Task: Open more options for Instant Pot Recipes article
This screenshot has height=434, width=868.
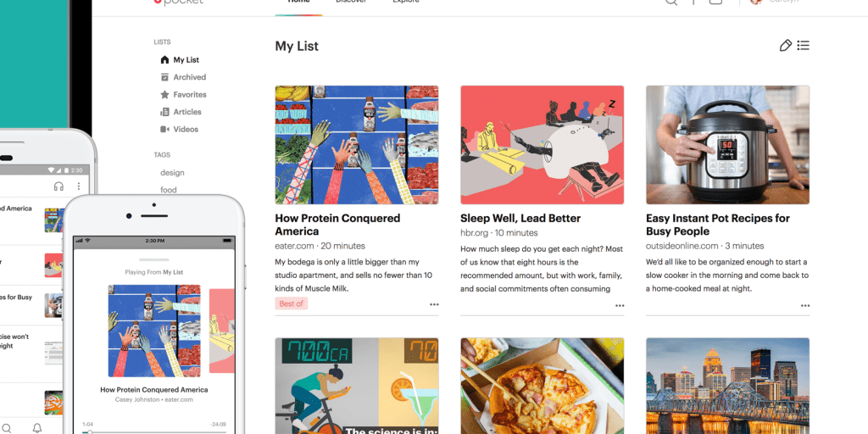Action: coord(805,305)
